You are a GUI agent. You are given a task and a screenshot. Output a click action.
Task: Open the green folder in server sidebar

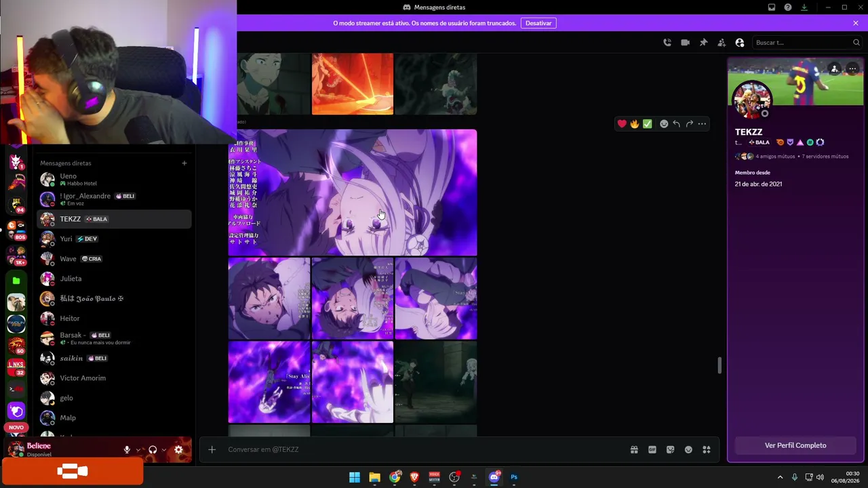tap(16, 281)
